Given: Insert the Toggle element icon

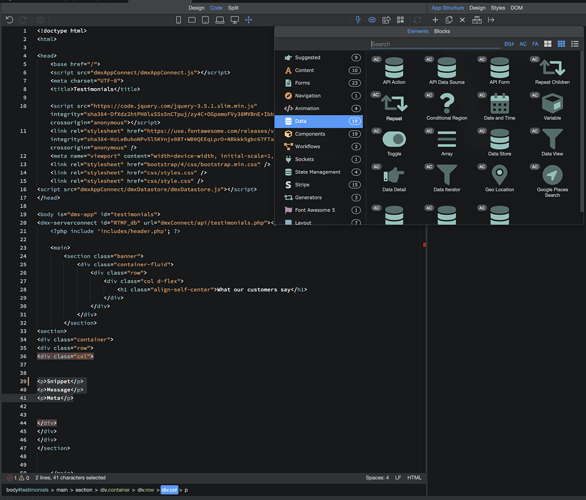Looking at the screenshot, I should pos(394,139).
